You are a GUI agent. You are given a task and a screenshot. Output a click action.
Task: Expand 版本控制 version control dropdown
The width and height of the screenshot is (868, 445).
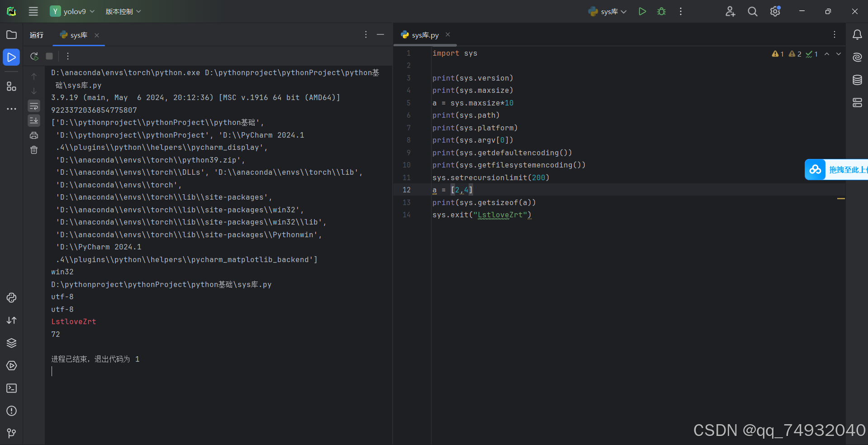[x=123, y=11]
